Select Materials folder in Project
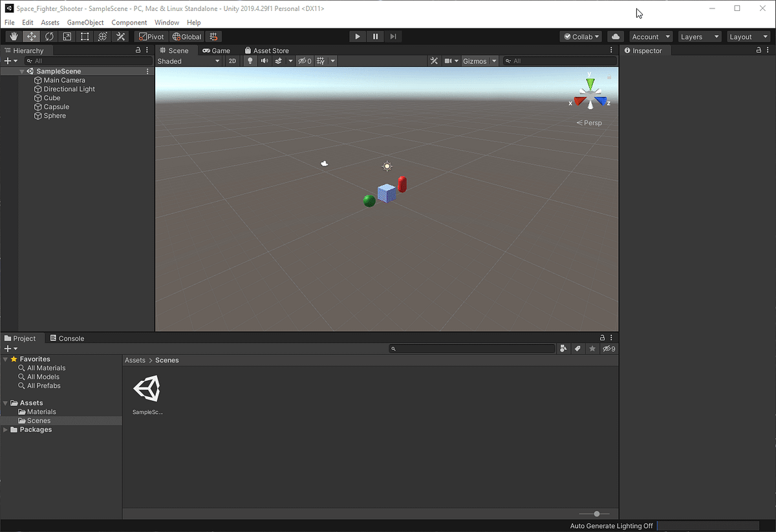The image size is (776, 532). [41, 412]
